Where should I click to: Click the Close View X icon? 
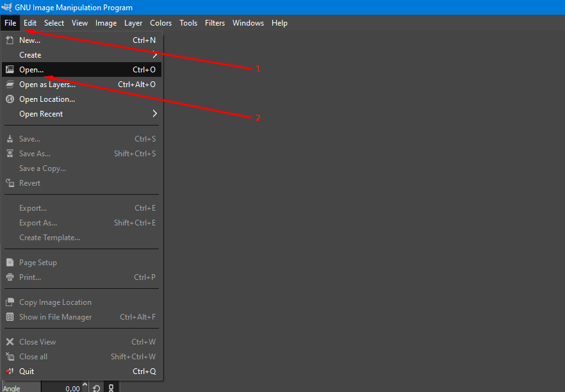(x=10, y=341)
